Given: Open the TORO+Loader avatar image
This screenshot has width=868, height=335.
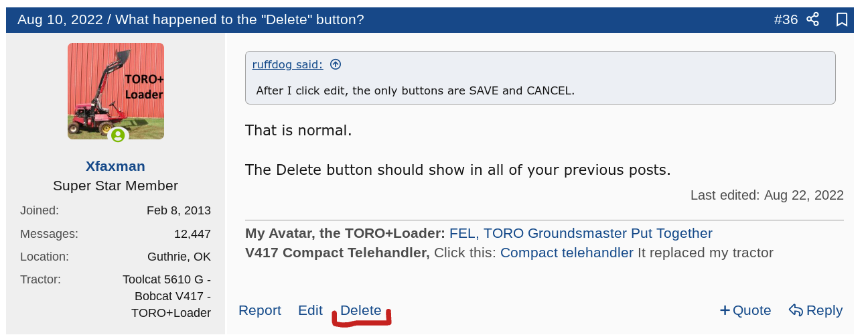Looking at the screenshot, I should pyautogui.click(x=116, y=91).
